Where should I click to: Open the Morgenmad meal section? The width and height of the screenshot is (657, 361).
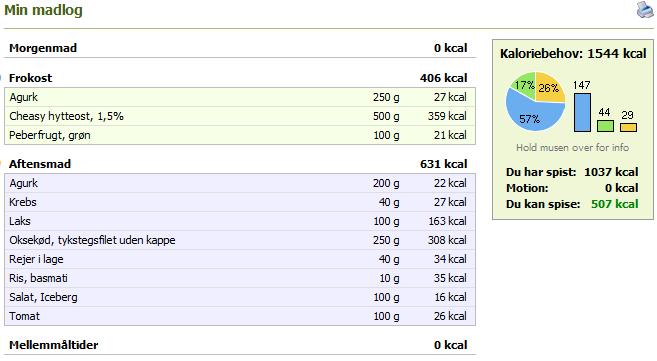(240, 48)
